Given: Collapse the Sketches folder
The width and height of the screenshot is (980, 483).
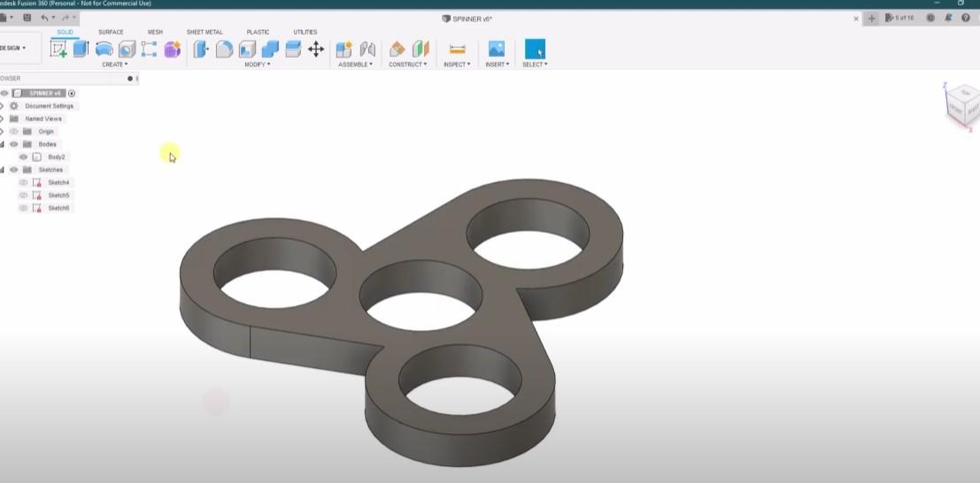Looking at the screenshot, I should (x=2, y=170).
